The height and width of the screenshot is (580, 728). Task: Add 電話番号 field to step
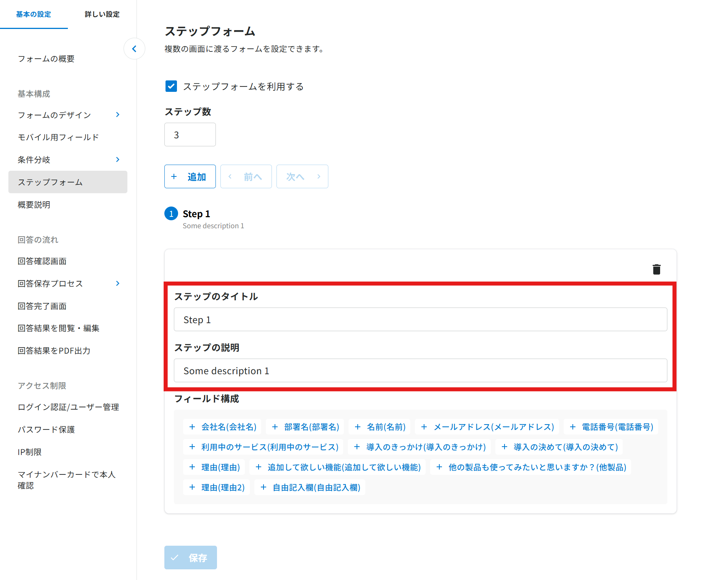(611, 427)
